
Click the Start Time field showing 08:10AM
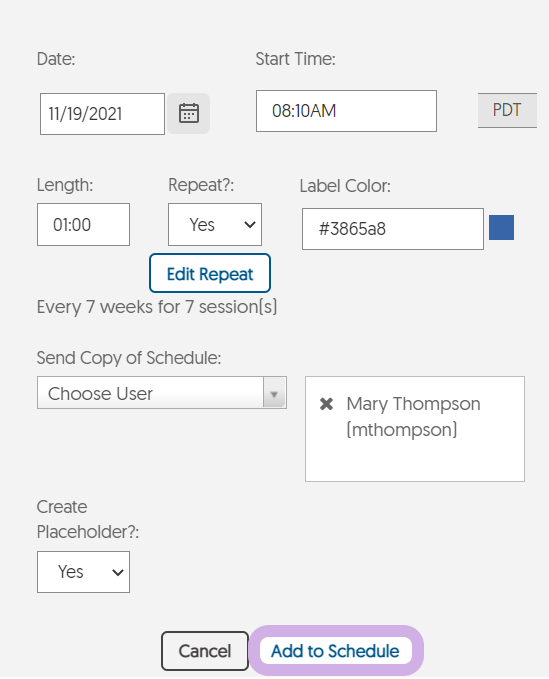pyautogui.click(x=346, y=111)
